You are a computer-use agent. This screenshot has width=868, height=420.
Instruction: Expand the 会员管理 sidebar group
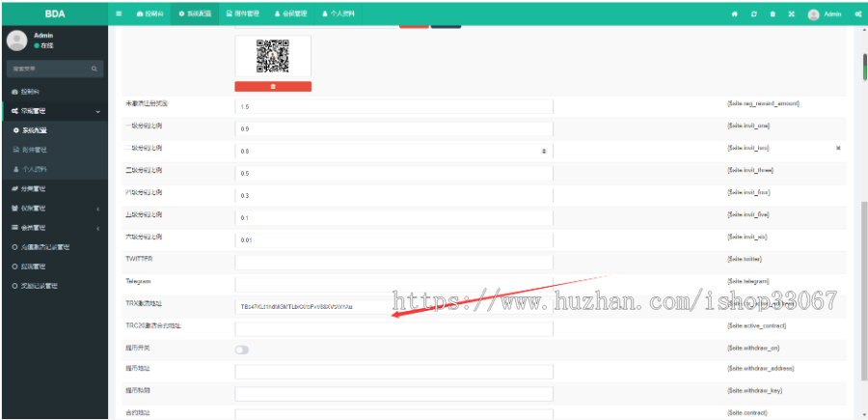pyautogui.click(x=55, y=228)
